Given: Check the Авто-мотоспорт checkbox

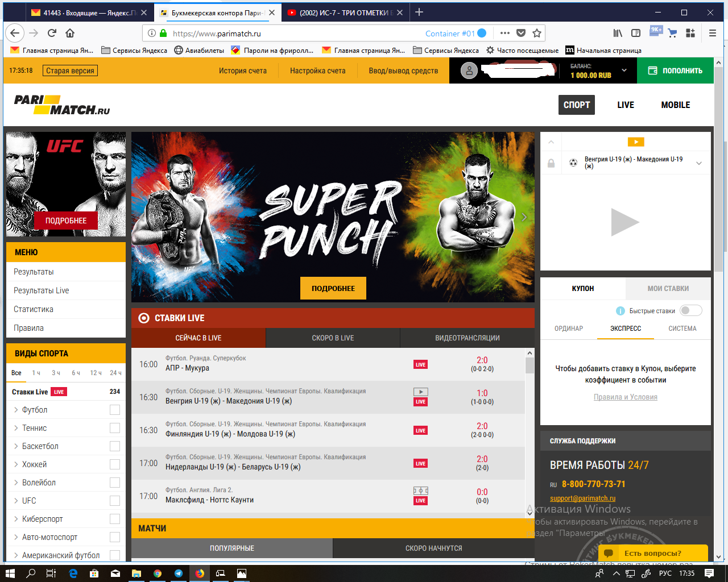Looking at the screenshot, I should point(115,537).
